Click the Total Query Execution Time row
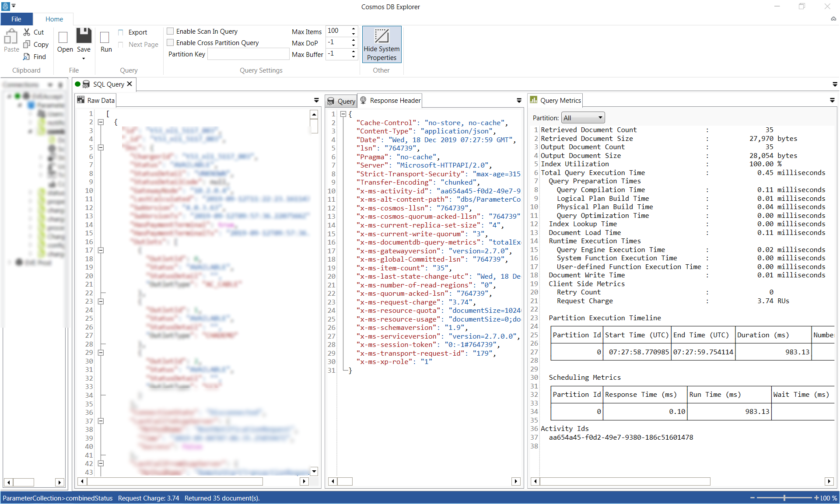This screenshot has height=504, width=840. pos(683,173)
